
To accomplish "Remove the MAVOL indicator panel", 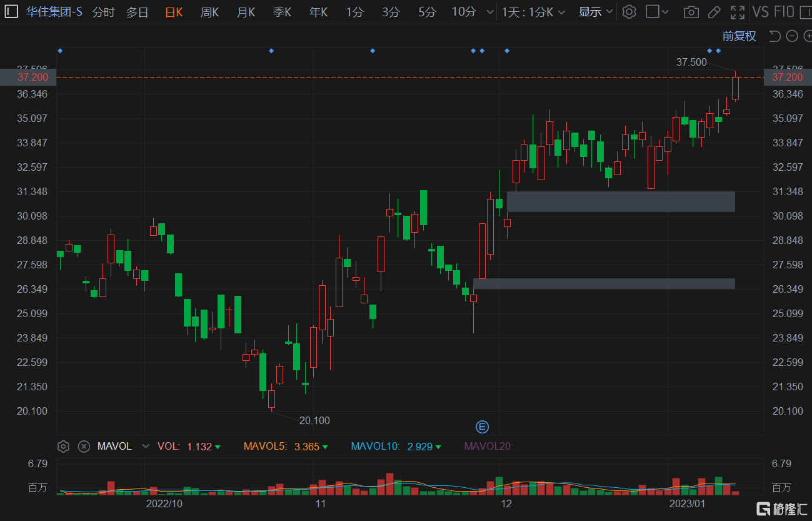I will coord(84,446).
